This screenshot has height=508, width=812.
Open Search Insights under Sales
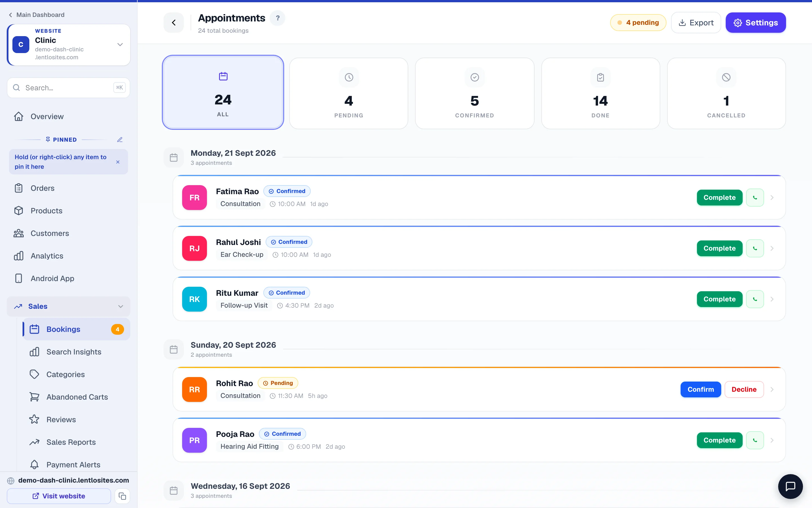[x=76, y=352]
